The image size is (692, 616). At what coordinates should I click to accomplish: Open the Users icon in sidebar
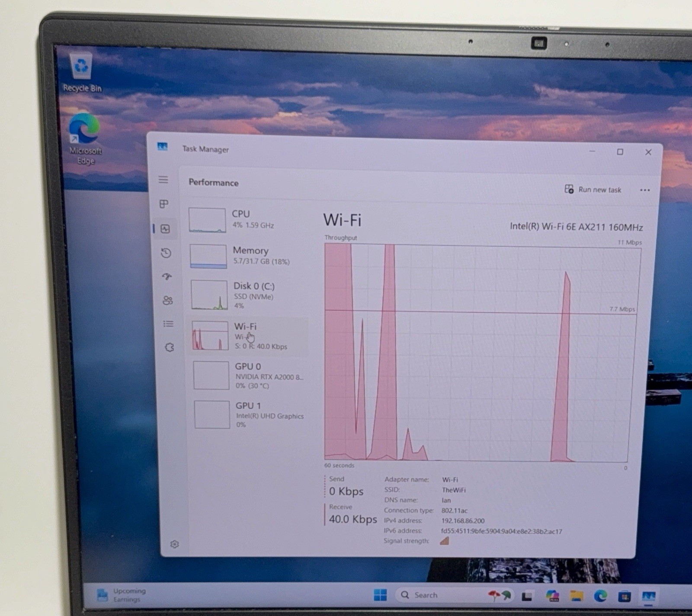[168, 300]
